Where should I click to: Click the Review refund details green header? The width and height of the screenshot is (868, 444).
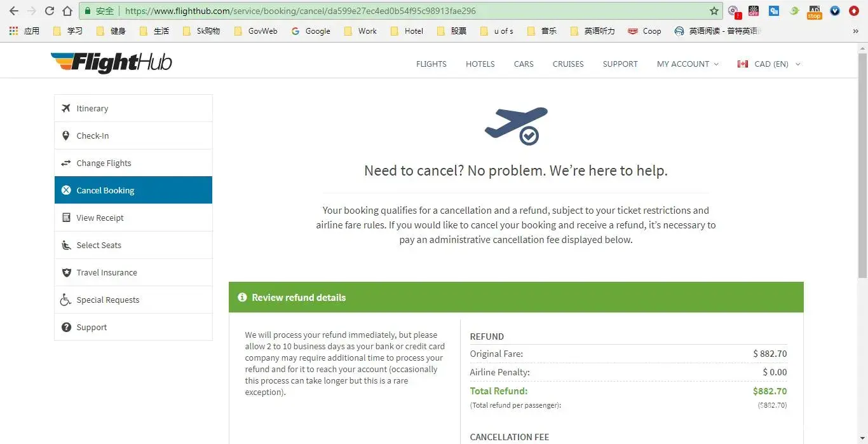click(x=516, y=297)
